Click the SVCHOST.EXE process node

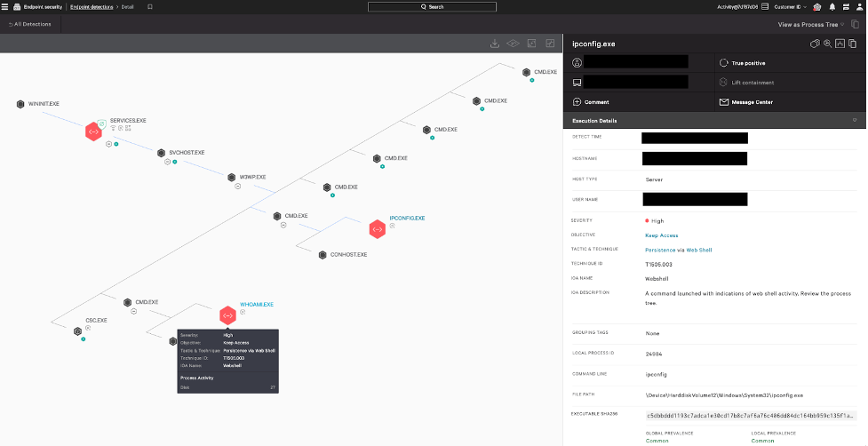pyautogui.click(x=161, y=153)
